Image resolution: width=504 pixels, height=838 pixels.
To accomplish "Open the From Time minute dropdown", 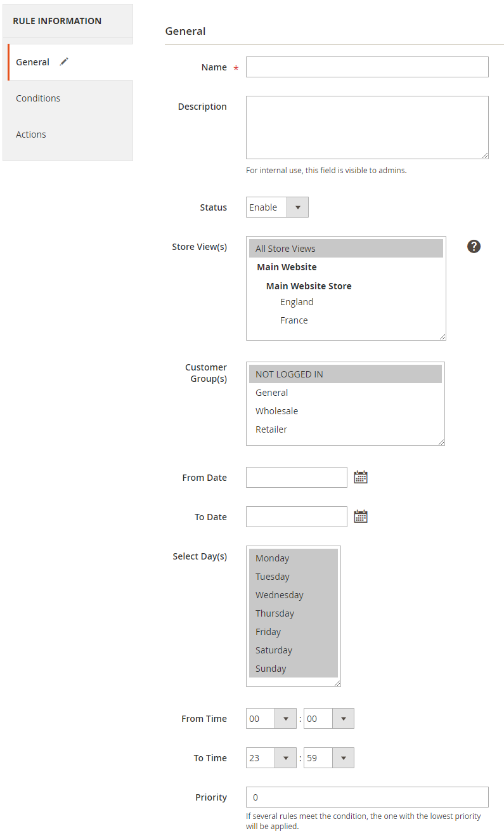I will pyautogui.click(x=328, y=719).
